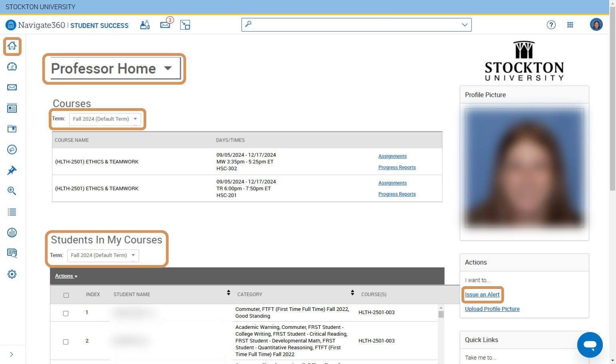Open the gear Administration sidebar icon
This screenshot has width=616, height=364.
(x=12, y=274)
